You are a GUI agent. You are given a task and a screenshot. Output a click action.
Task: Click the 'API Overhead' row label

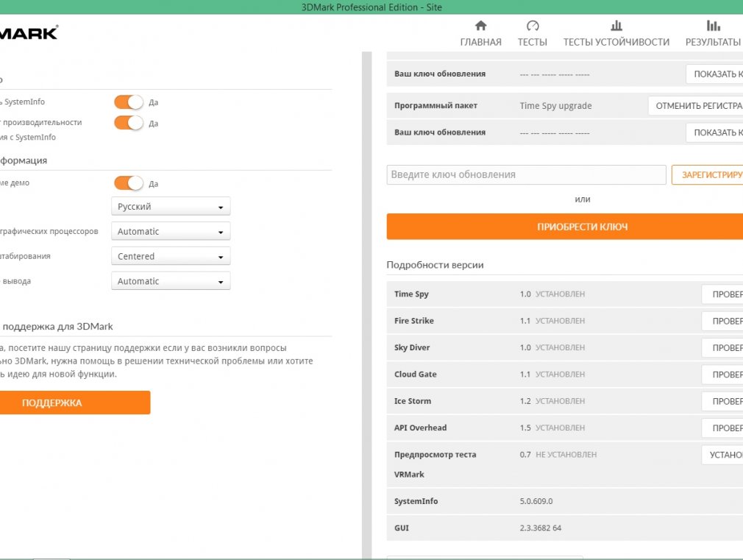click(420, 428)
